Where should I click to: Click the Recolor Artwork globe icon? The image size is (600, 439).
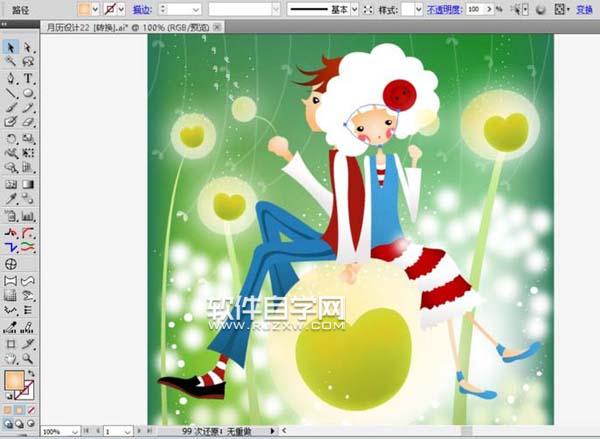540,10
